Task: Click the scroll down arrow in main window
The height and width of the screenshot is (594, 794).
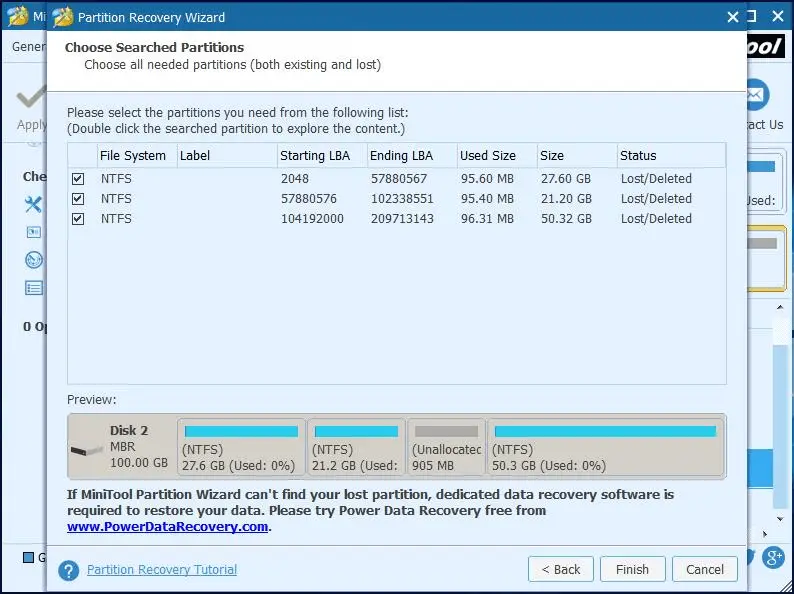Action: 780,519
